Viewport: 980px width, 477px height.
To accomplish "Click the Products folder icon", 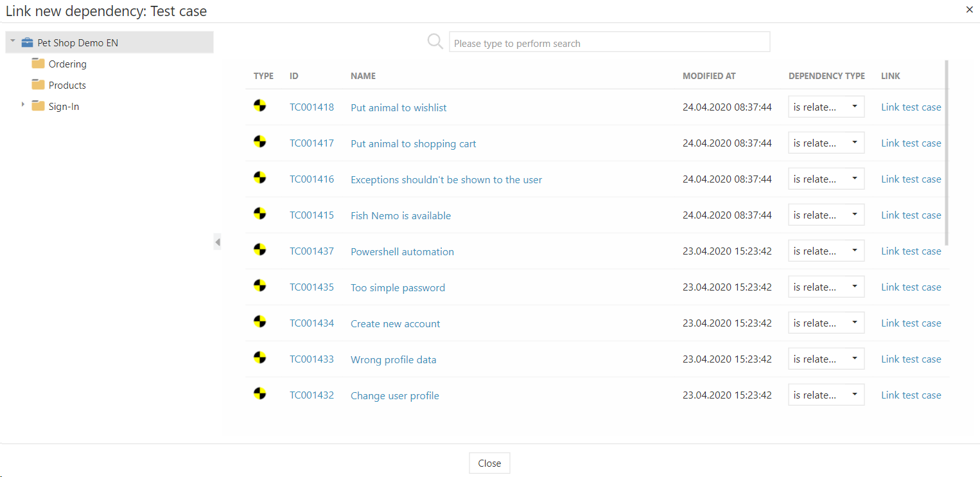I will pos(39,85).
